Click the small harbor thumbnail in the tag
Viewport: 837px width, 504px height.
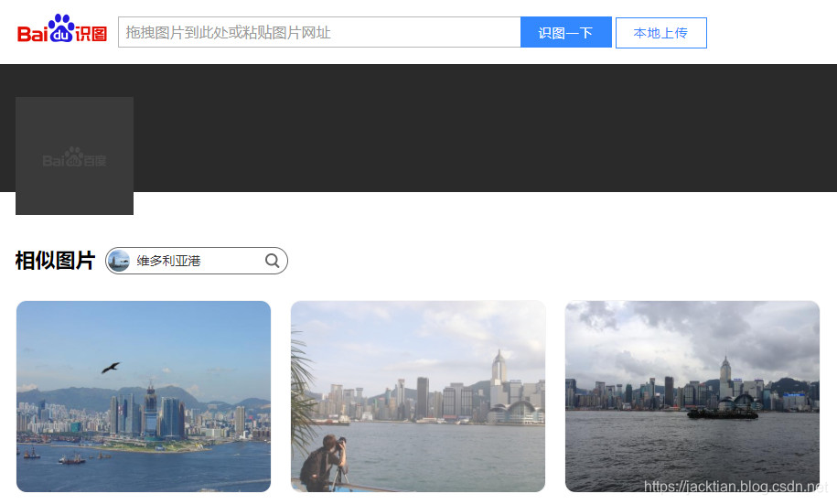point(119,261)
